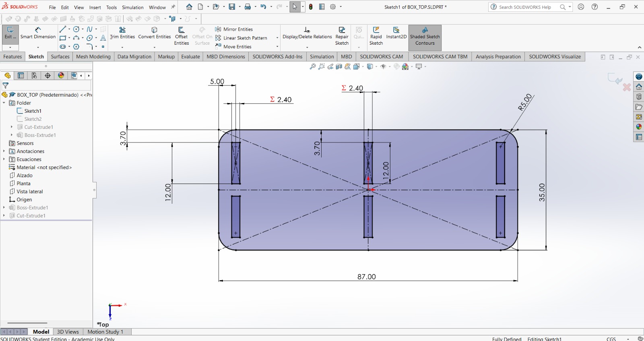Open the Linear Sketch Pattern dropdown arrow
Viewport: 644px width, 341px height.
(277, 38)
